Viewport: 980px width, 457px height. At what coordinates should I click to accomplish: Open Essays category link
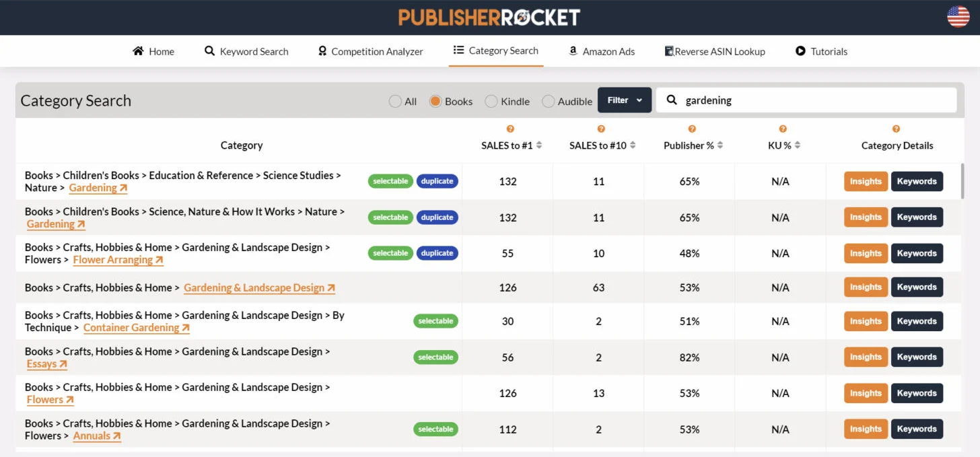click(47, 364)
